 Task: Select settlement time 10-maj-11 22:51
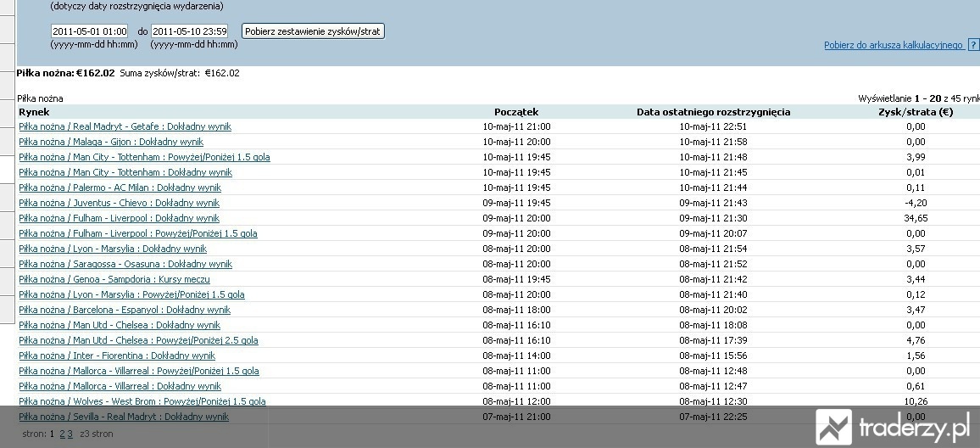coord(713,126)
